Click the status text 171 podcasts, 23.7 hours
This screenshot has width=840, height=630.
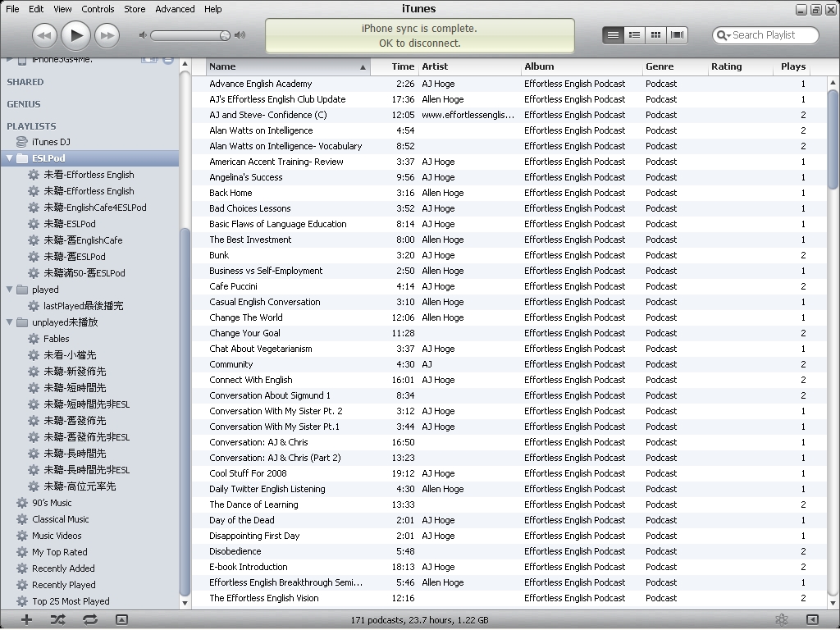419,620
